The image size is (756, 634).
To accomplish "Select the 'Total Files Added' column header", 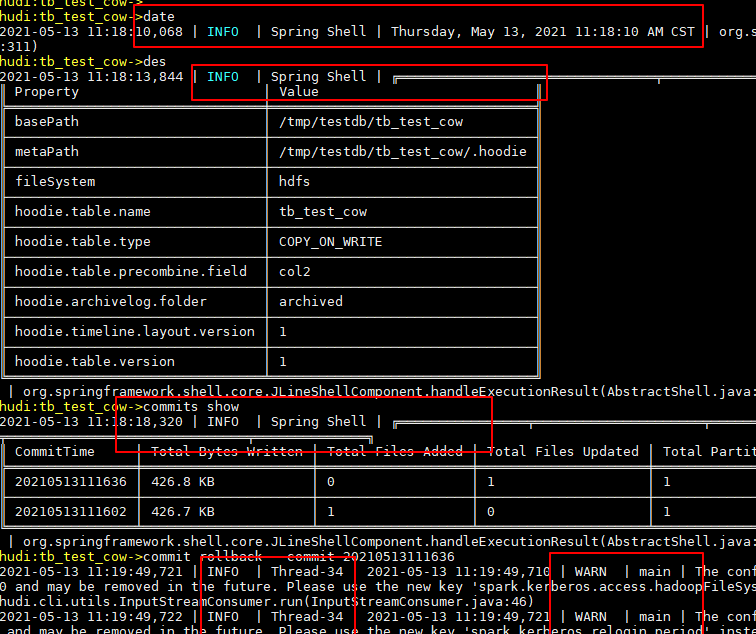I will [394, 451].
